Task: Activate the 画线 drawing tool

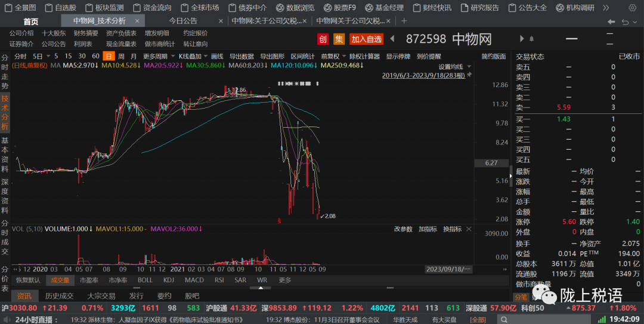Action: pyautogui.click(x=217, y=56)
